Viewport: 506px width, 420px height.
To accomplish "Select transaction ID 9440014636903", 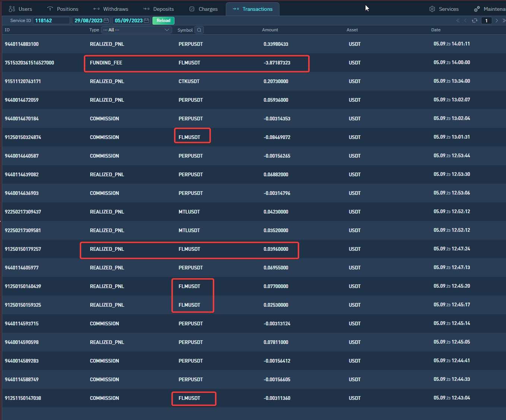I will 22,193.
